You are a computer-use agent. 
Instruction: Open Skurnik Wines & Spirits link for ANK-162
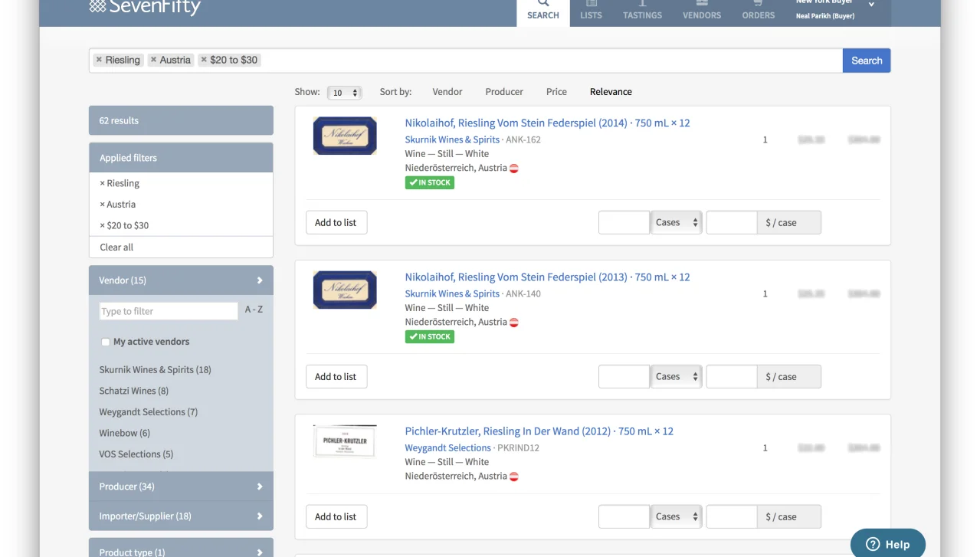click(452, 139)
